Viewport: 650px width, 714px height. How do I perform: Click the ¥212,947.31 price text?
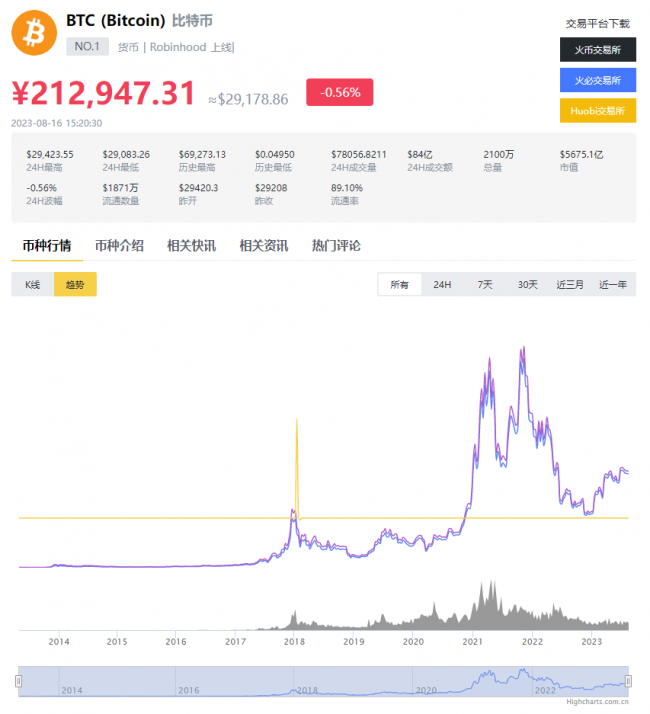pos(104,93)
